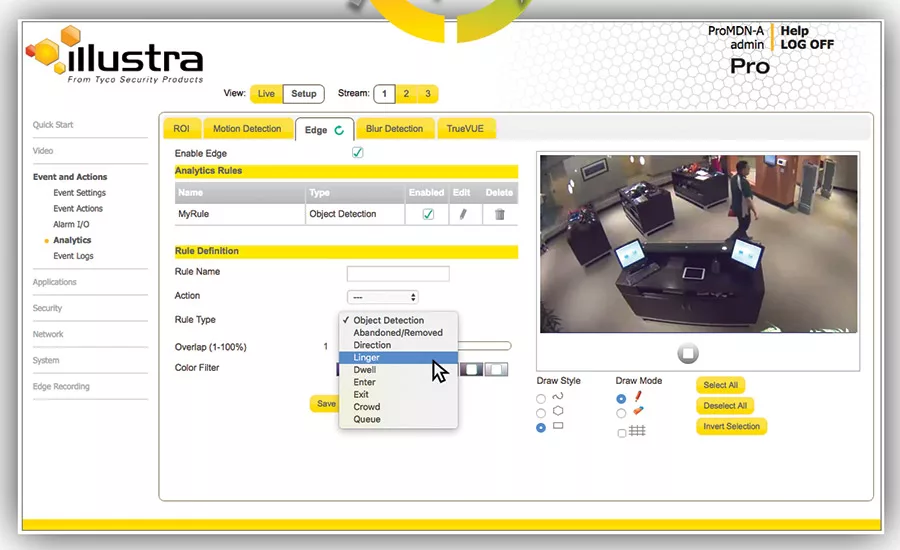Screen dimensions: 900x550
Task: Switch to Live view
Action: point(266,94)
